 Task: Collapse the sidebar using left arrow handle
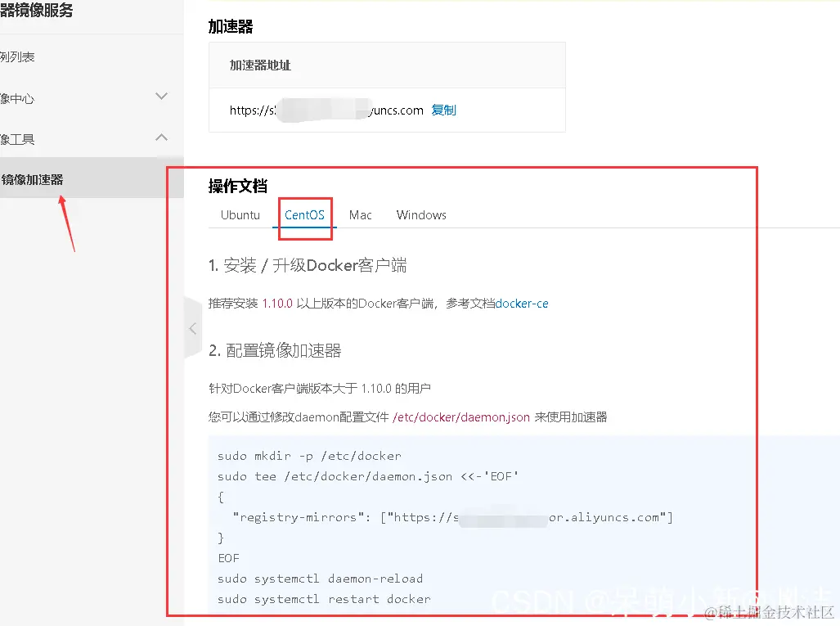(193, 327)
